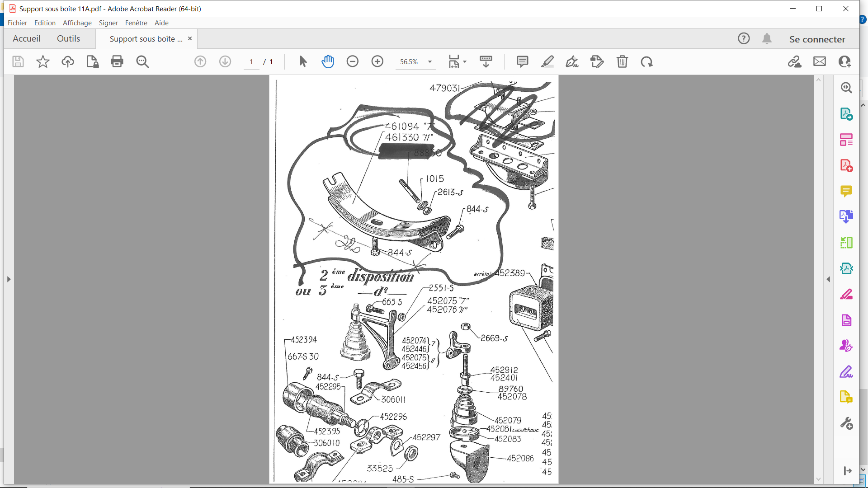Click the delete trash icon
Viewport: 868px width, 488px height.
coord(623,61)
